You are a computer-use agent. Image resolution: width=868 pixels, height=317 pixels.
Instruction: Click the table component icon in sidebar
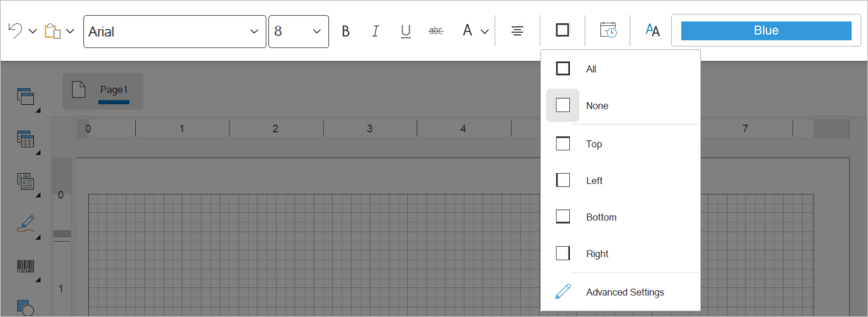pyautogui.click(x=25, y=138)
